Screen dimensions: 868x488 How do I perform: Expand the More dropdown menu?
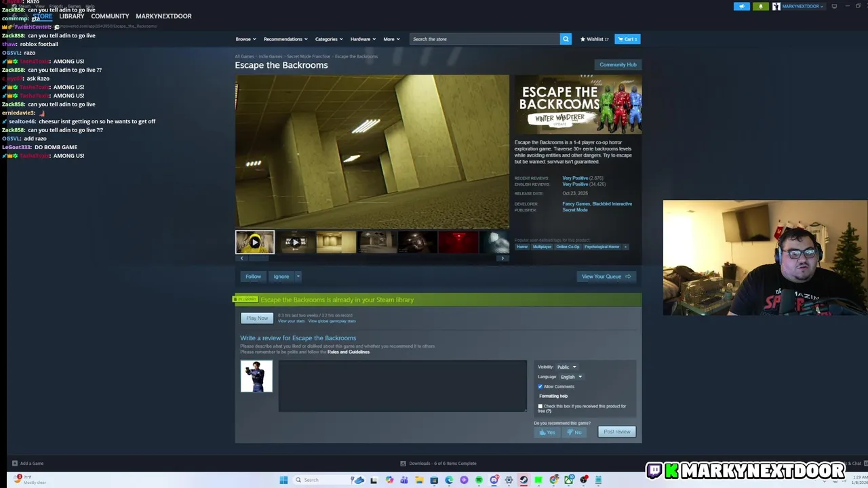pyautogui.click(x=391, y=39)
